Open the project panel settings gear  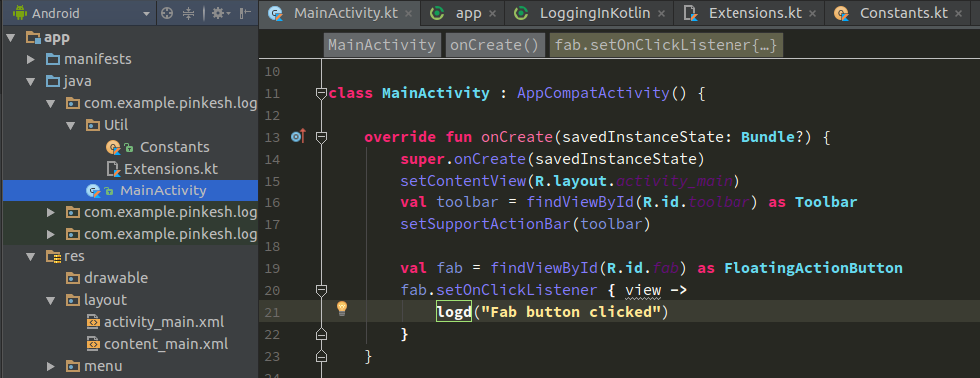click(x=220, y=13)
